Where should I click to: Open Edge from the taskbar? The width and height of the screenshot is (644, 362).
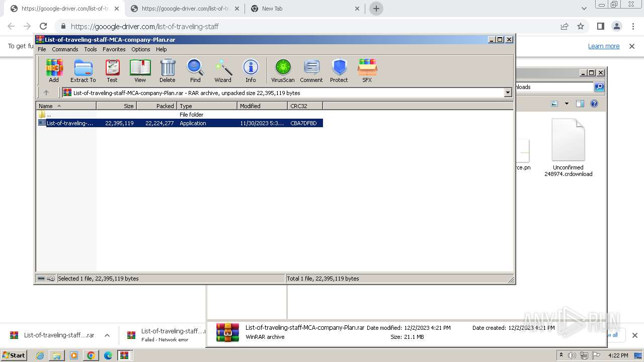click(108, 355)
